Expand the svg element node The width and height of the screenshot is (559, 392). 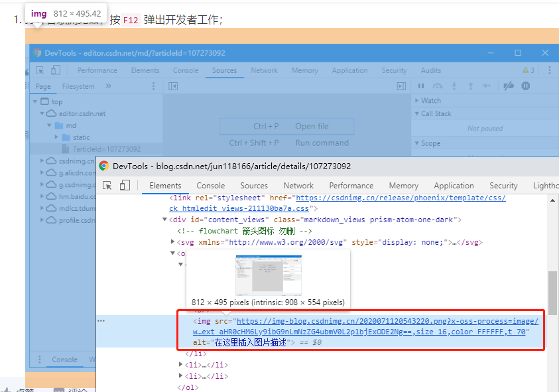coord(172,242)
